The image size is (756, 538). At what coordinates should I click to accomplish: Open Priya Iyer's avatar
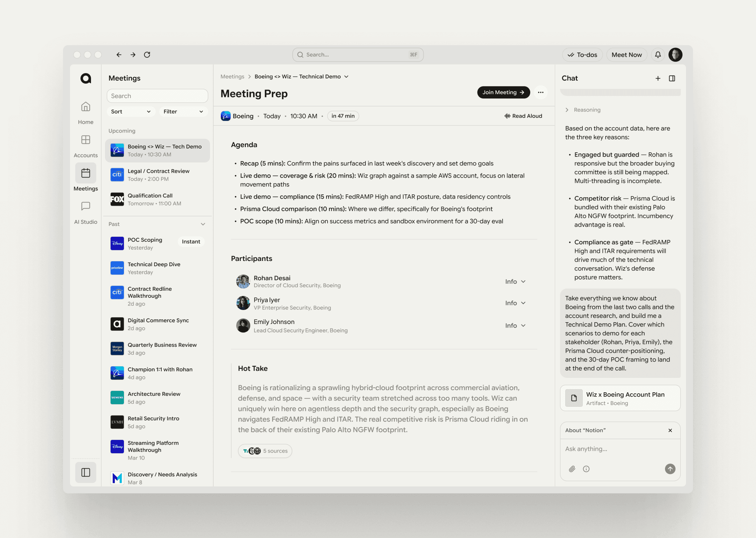(x=243, y=303)
